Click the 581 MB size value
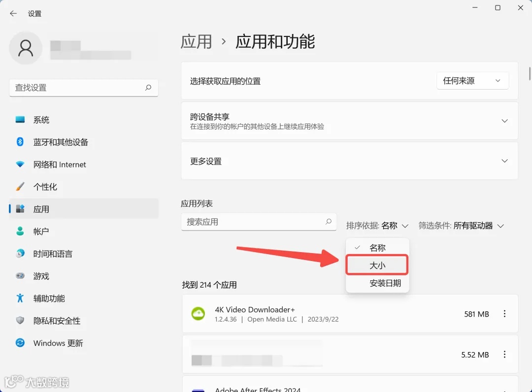The image size is (532, 392). click(476, 314)
